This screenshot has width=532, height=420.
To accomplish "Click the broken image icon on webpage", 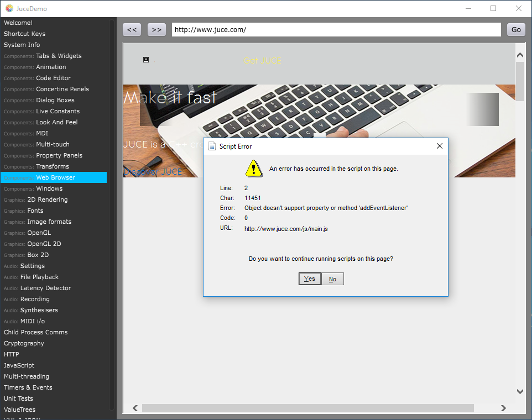I will click(146, 60).
